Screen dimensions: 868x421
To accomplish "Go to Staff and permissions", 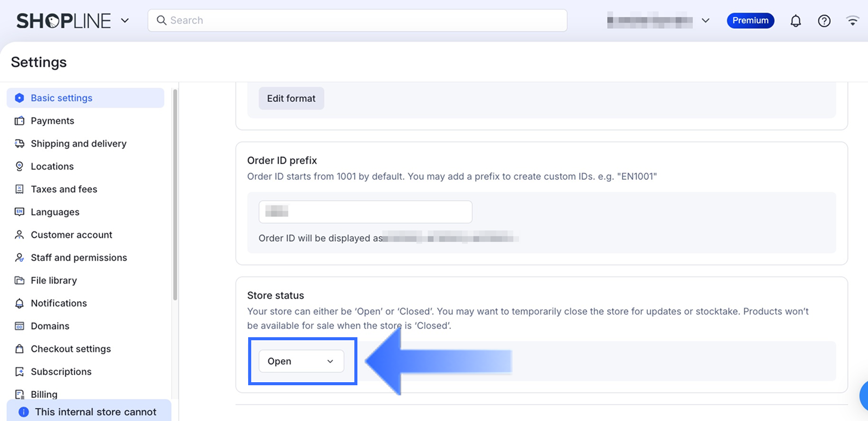I will (79, 258).
